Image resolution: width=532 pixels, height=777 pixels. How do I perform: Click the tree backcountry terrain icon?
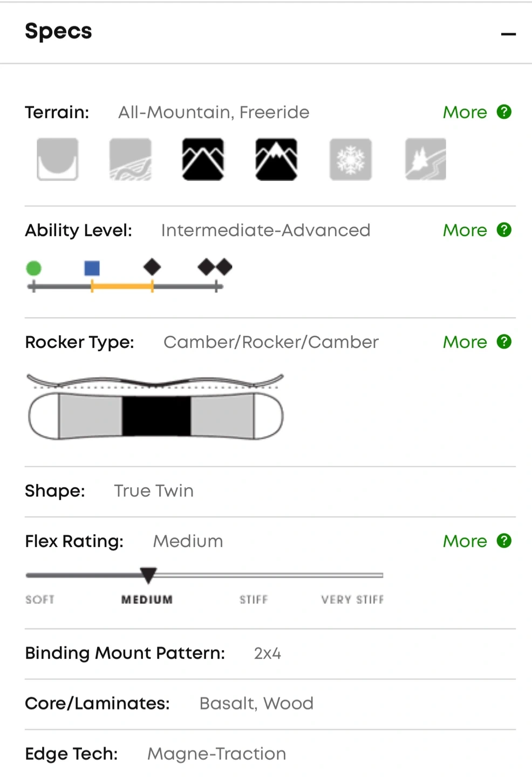pyautogui.click(x=426, y=159)
